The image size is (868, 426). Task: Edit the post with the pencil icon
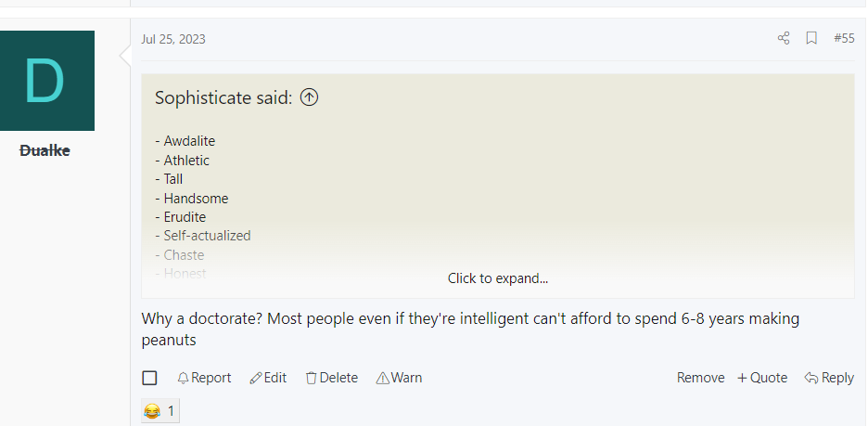(268, 378)
